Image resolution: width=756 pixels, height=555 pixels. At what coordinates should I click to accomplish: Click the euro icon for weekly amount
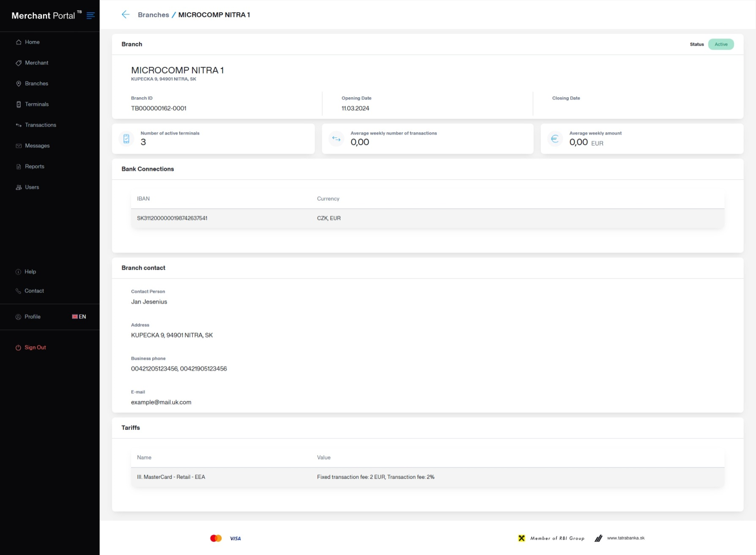[x=555, y=139]
